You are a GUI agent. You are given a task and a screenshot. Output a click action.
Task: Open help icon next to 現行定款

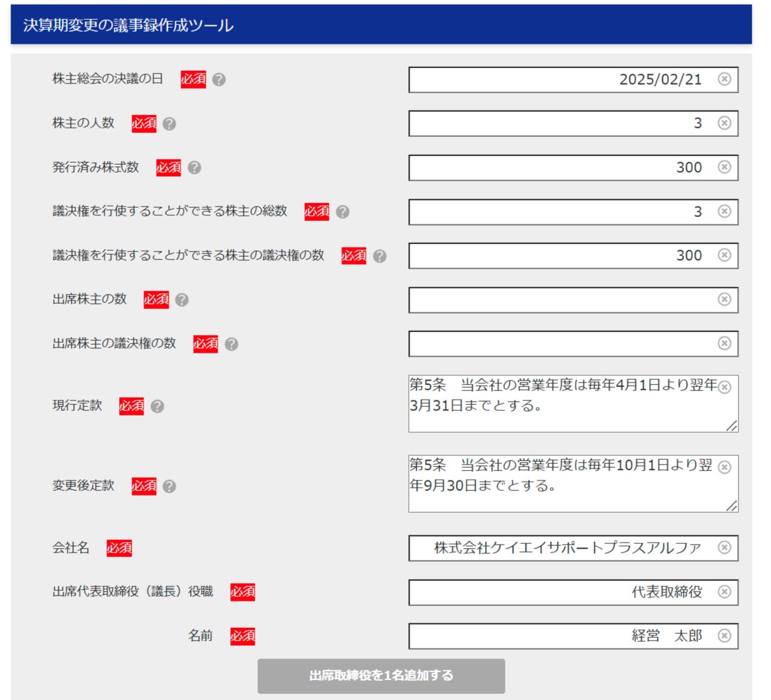[x=158, y=406]
